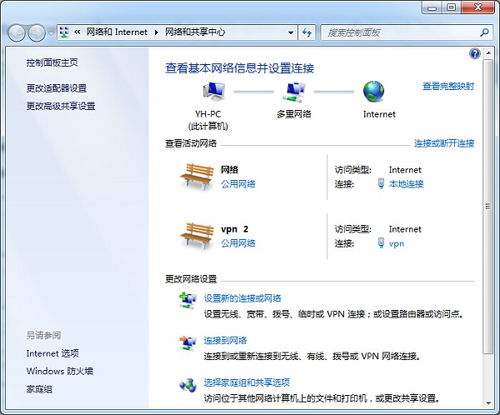Open the address bar history dropdown arrow
This screenshot has width=500, height=415.
tap(291, 33)
